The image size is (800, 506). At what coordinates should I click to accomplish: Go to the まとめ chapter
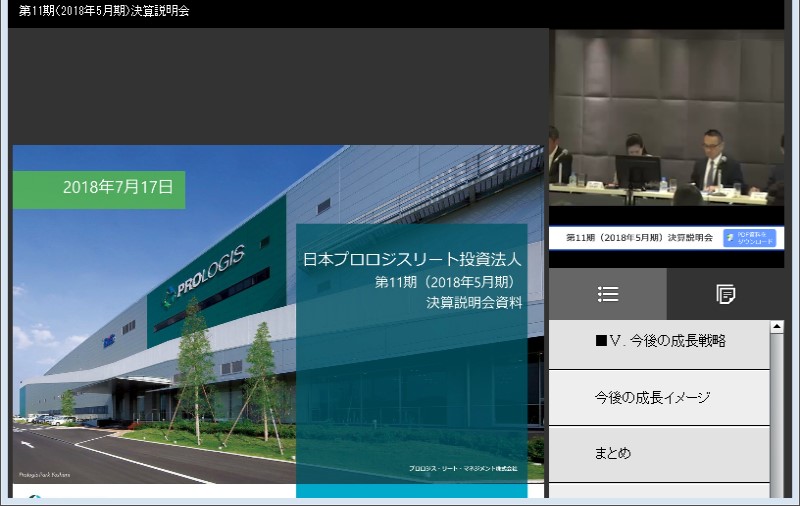point(659,453)
